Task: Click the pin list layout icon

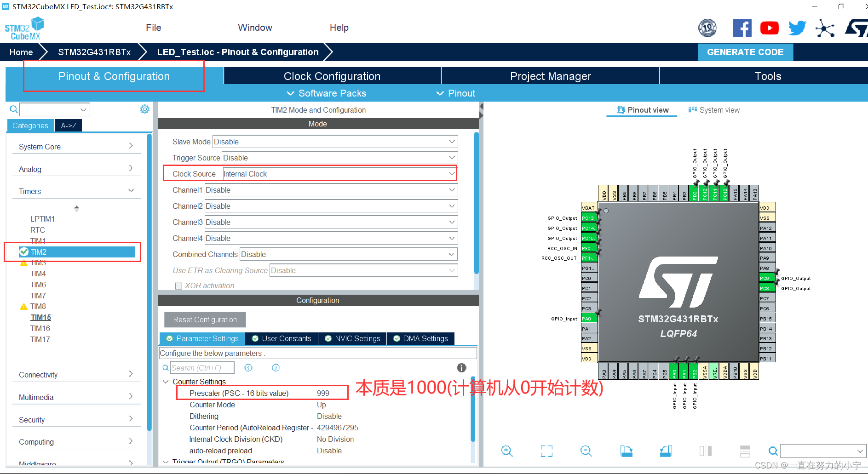Action: click(745, 451)
